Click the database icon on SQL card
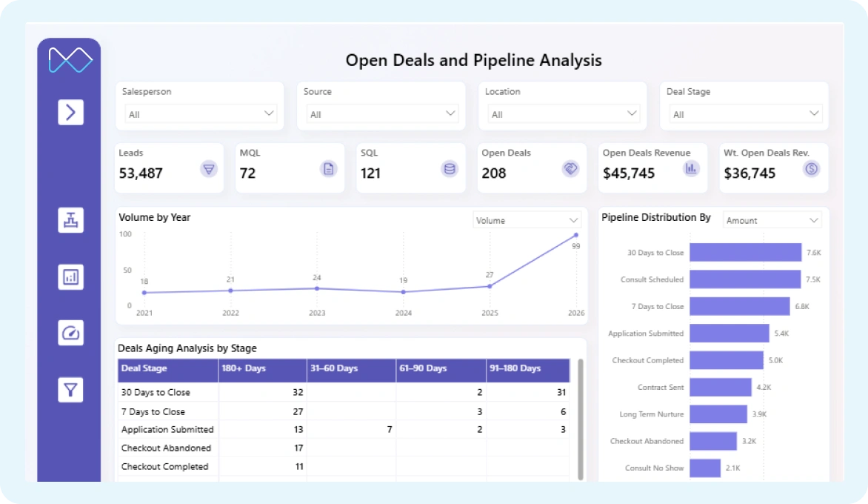Viewport: 868px width, 504px height. click(x=450, y=169)
